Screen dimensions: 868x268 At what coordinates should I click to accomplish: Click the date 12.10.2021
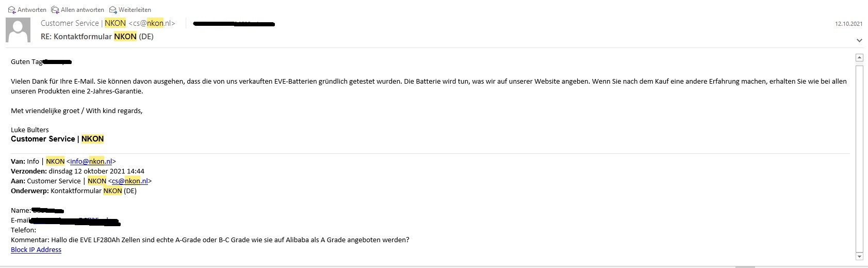click(849, 24)
